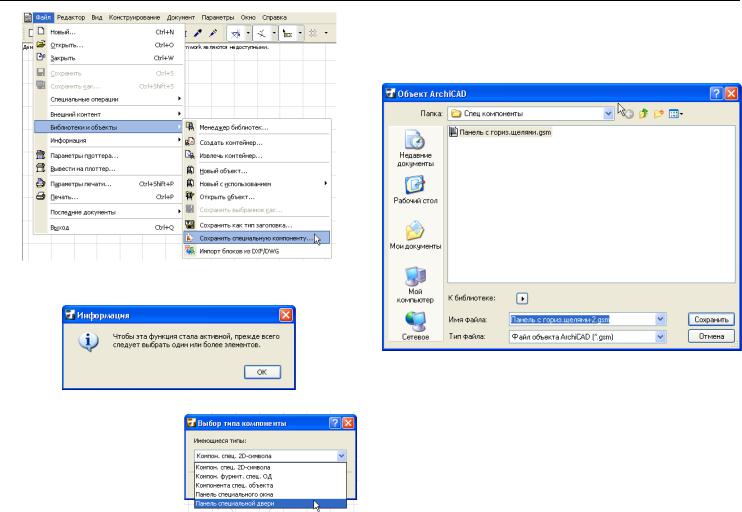Image resolution: width=742 pixels, height=512 pixels.
Task: Select Компонента спец. объекта option
Action: [270, 486]
